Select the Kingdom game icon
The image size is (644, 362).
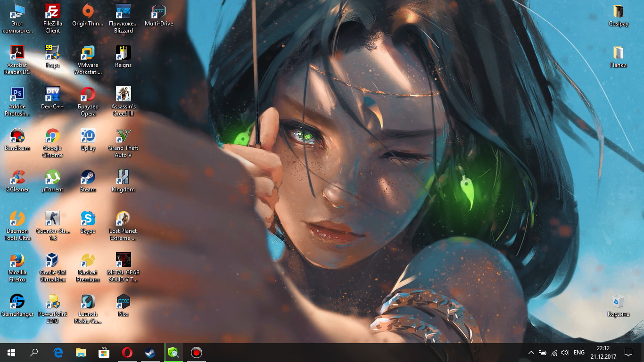[124, 181]
